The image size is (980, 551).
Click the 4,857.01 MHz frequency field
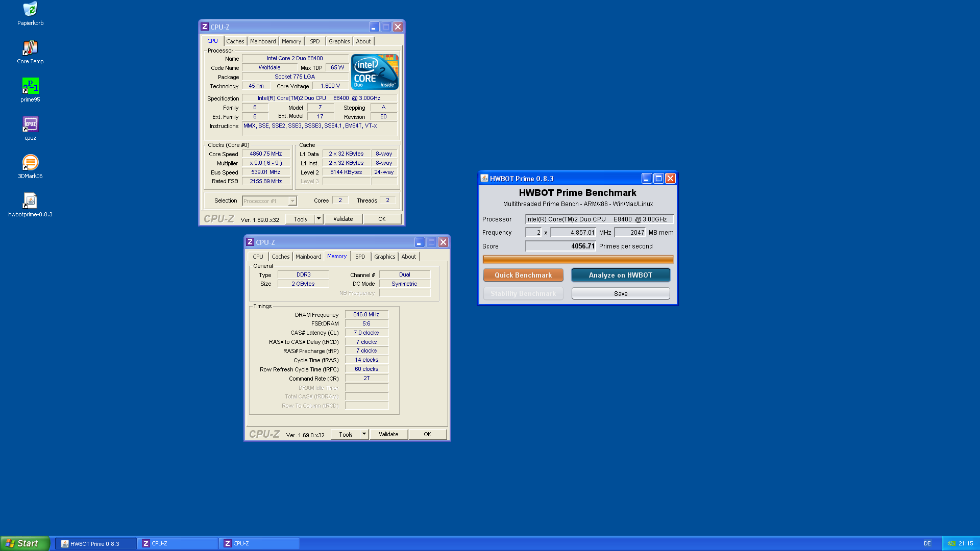click(573, 232)
